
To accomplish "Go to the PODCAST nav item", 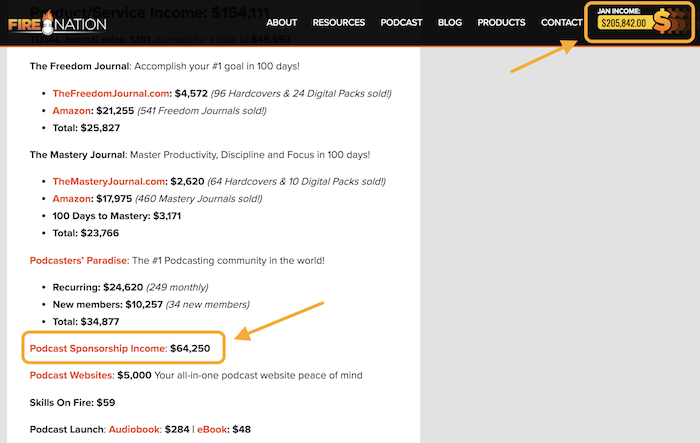I will (x=401, y=22).
